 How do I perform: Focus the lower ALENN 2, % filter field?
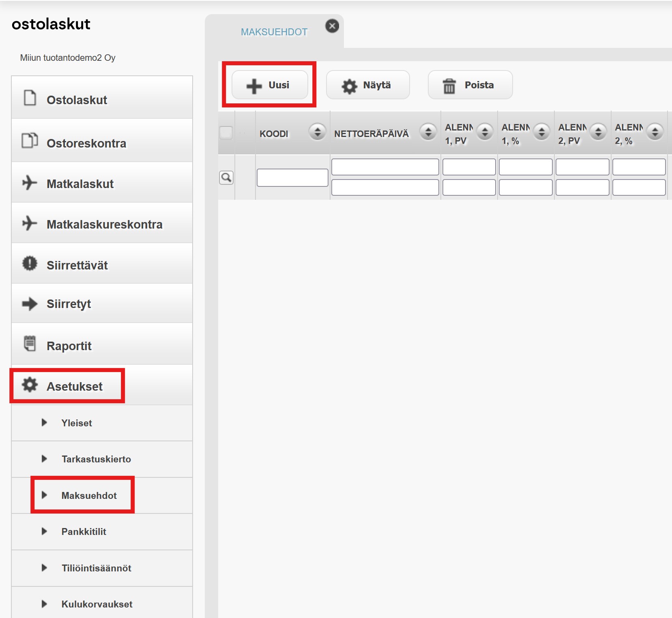point(639,187)
